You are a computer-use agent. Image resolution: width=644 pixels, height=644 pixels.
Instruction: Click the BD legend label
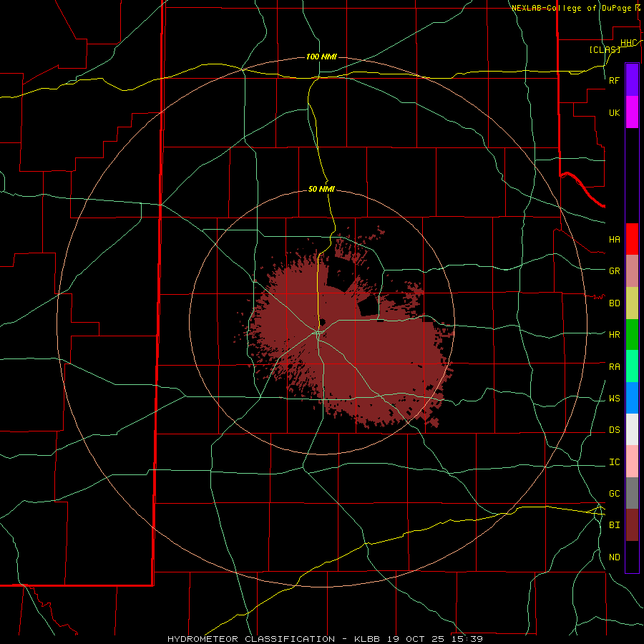[615, 303]
